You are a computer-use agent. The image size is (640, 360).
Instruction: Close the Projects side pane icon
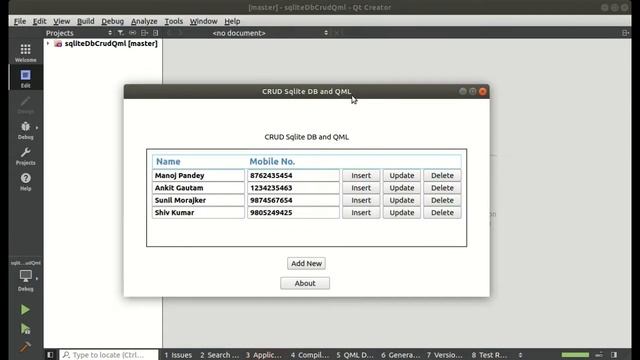(156, 33)
